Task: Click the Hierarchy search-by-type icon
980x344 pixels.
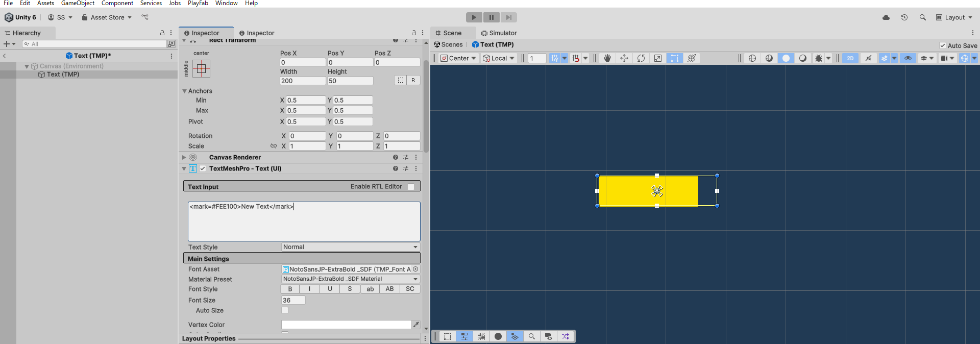Action: 171,44
